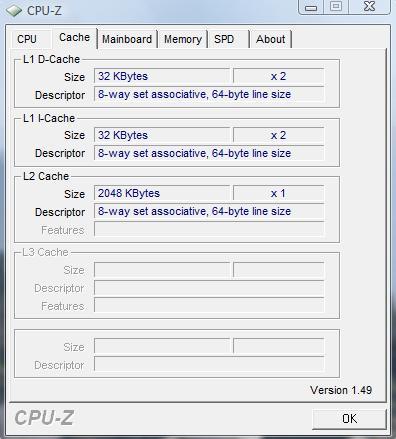Image resolution: width=396 pixels, height=439 pixels.
Task: Click the CPU-Z application icon in title bar
Action: (x=14, y=11)
